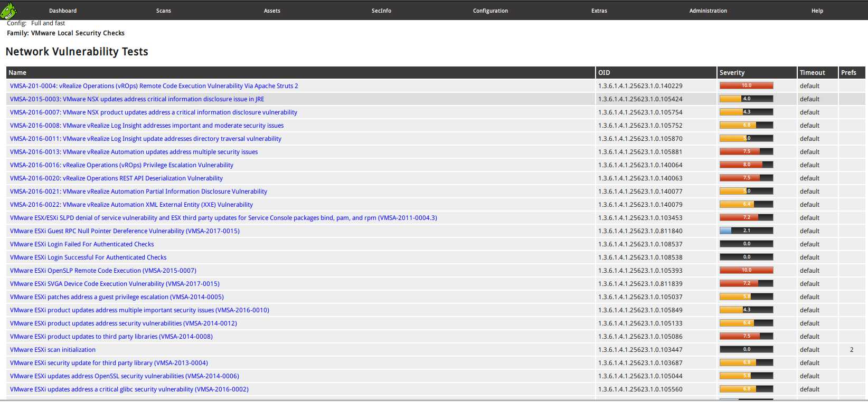The height and width of the screenshot is (402, 868).
Task: Click severity bar 0.0 for scan initialization
Action: (x=746, y=349)
